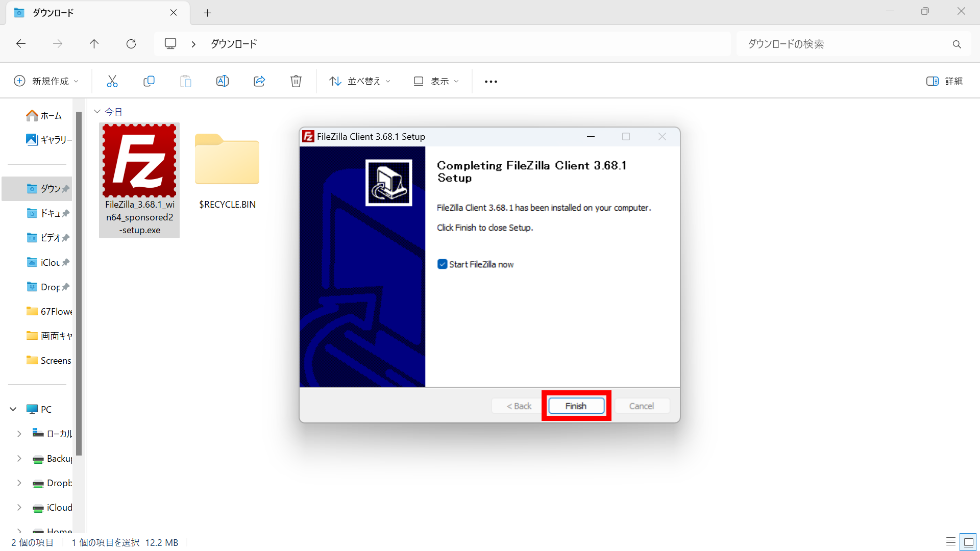Click the Cut scissors icon

click(x=112, y=81)
